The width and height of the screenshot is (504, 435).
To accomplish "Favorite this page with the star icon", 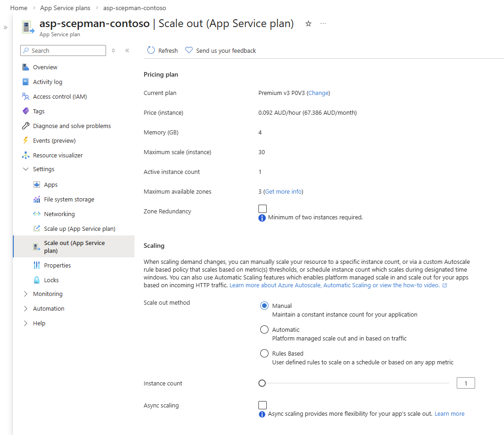I will (308, 24).
